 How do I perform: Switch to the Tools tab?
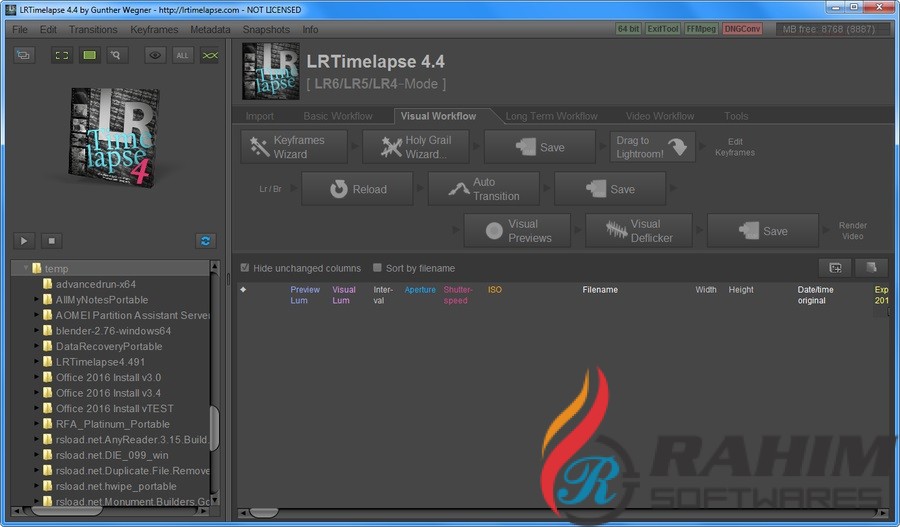[x=736, y=116]
